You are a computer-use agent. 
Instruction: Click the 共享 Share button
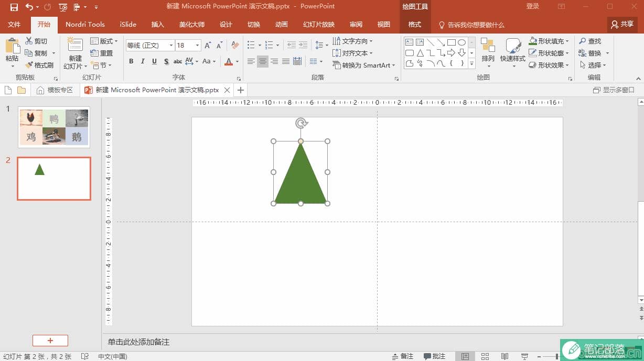click(622, 24)
